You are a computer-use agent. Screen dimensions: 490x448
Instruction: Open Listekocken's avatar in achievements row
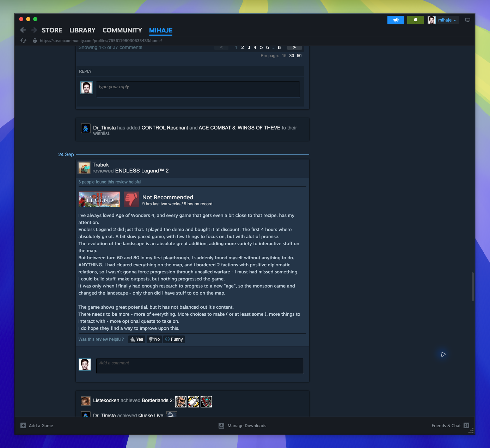[86, 401]
